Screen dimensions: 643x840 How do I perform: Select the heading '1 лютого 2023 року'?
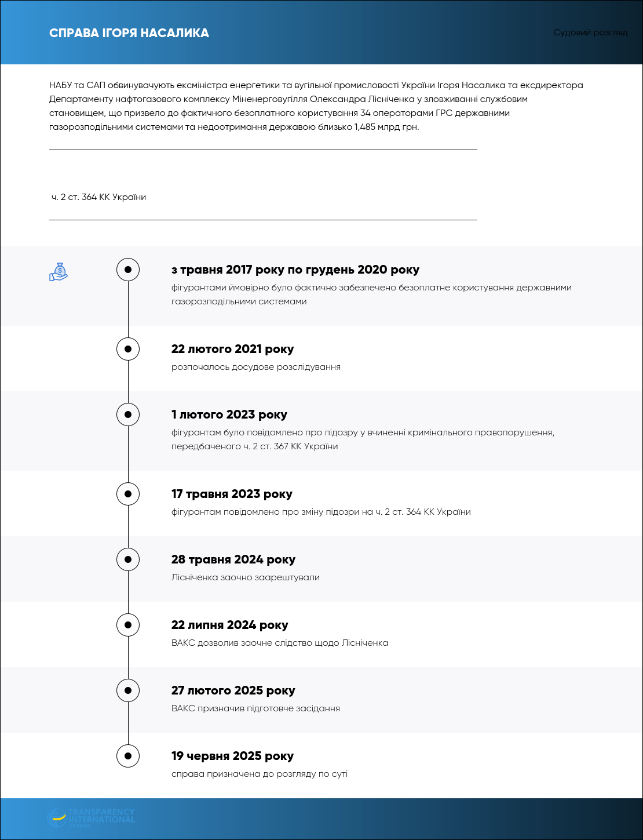coord(229,414)
